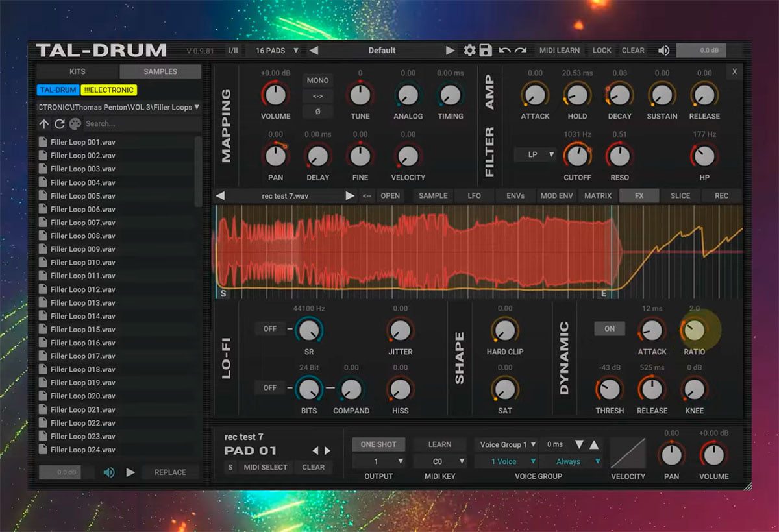Click the DYNAMIC RATIO knob
Screen dimensions: 779x532
click(694, 330)
